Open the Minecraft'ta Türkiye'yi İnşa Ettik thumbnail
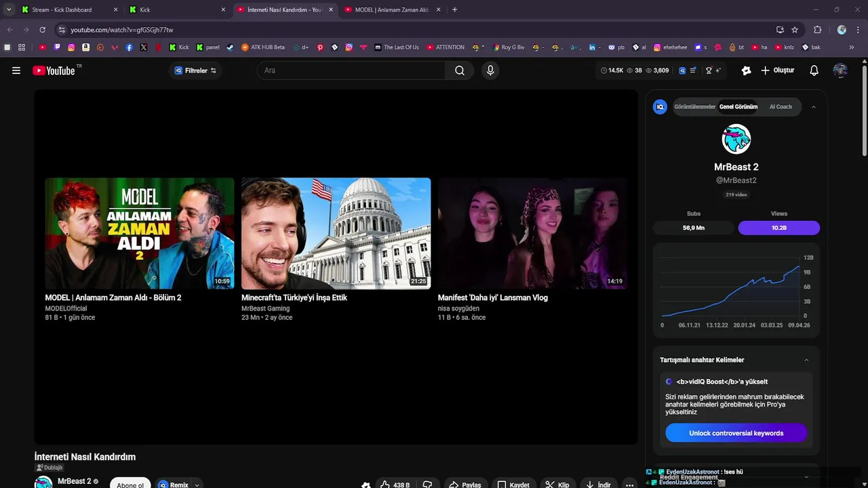This screenshot has height=488, width=868. coord(336,233)
